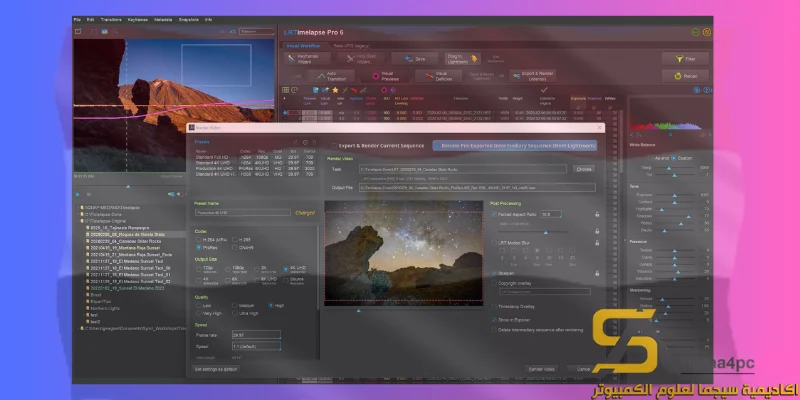Click the yellow star rating icon
The height and width of the screenshot is (400, 800).
tap(335, 90)
